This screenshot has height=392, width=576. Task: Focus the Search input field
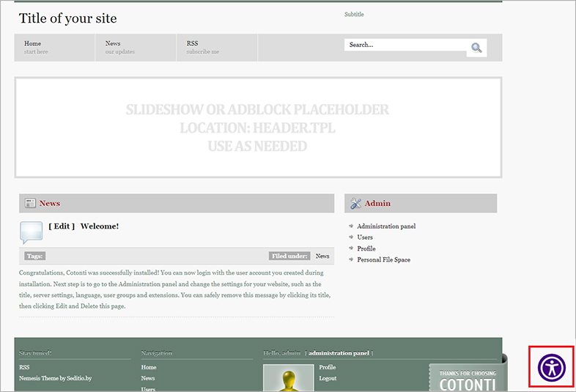pos(405,45)
